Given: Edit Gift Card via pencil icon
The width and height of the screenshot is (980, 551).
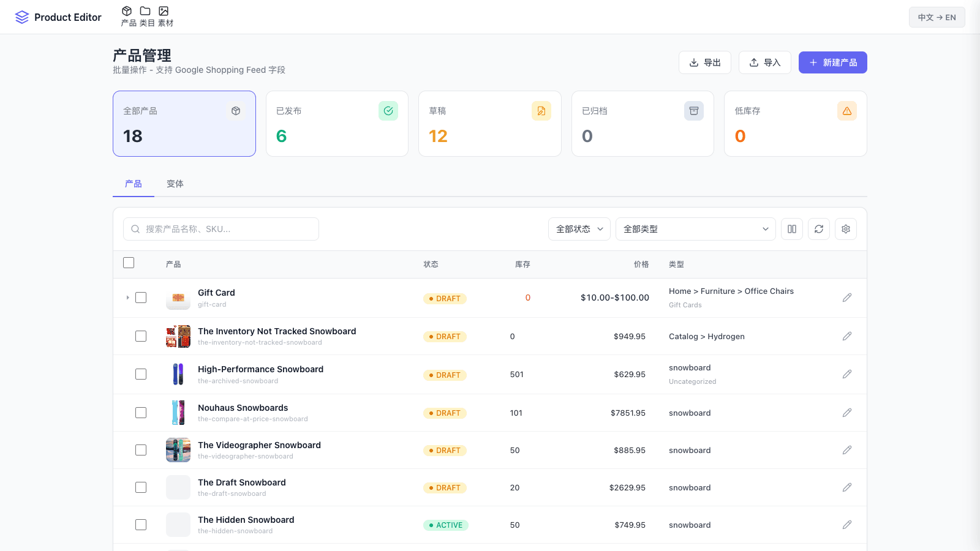Looking at the screenshot, I should tap(847, 298).
